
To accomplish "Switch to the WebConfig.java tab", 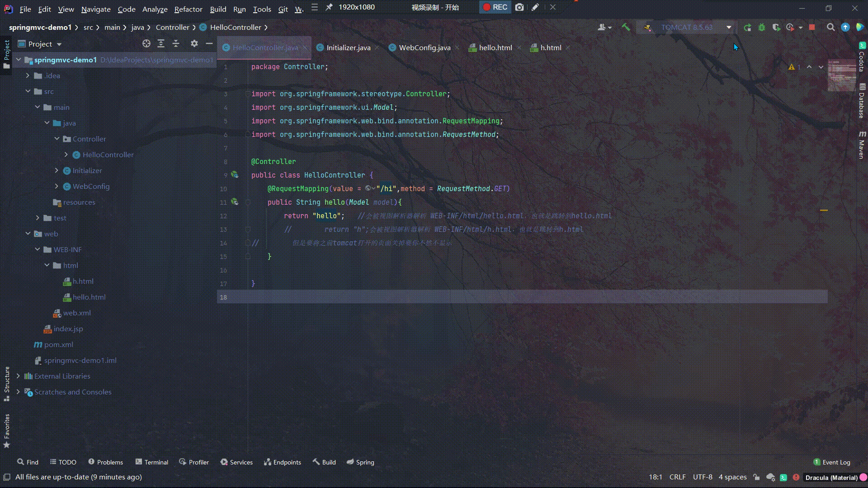I will [424, 47].
